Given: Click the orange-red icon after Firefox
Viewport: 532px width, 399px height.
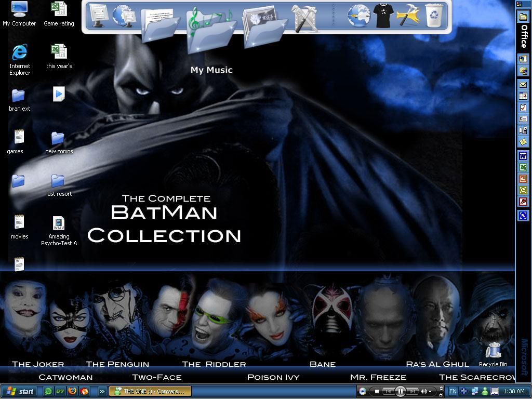Looking at the screenshot, I should [x=84, y=391].
